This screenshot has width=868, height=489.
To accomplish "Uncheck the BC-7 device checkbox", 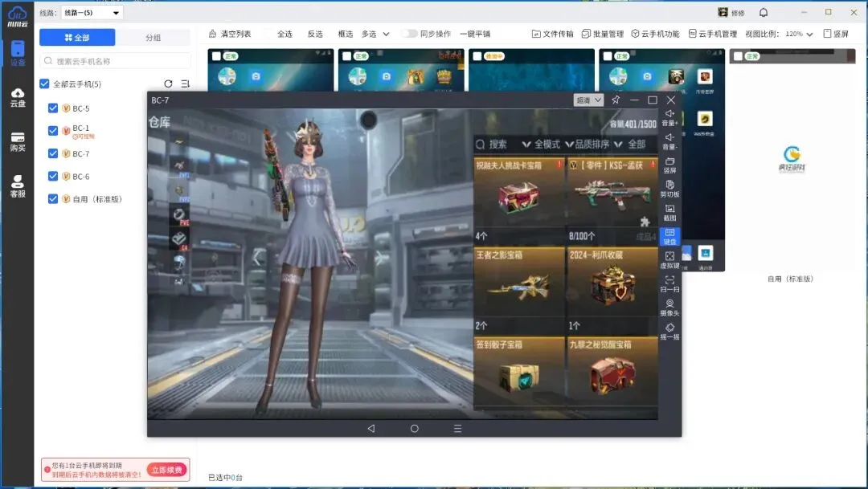I will 53,153.
